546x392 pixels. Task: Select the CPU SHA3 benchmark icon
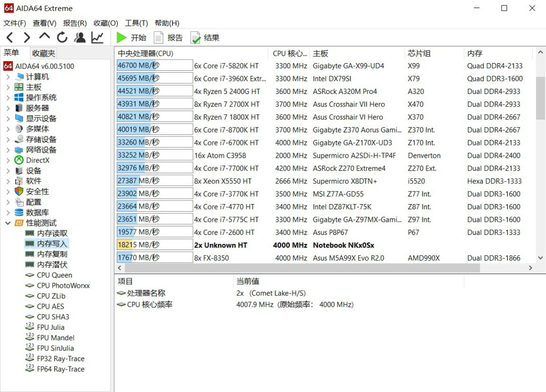(x=30, y=317)
